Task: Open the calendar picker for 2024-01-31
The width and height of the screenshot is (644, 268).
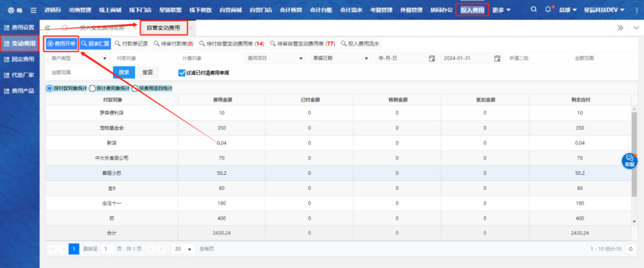Action: click(497, 58)
